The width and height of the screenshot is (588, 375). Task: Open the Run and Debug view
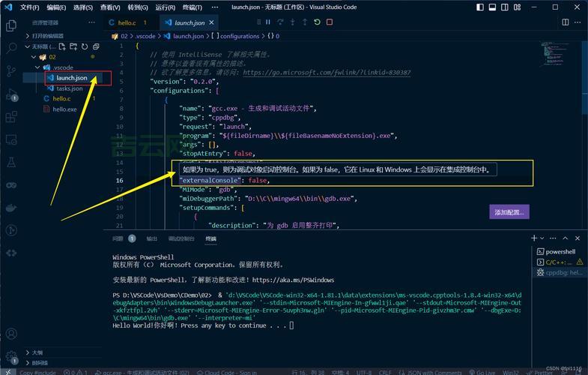click(x=10, y=95)
